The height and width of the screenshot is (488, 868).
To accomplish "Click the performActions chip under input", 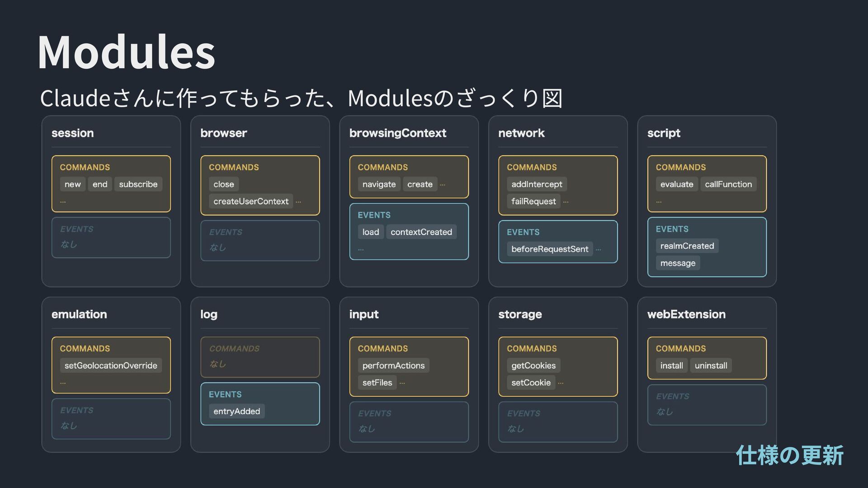I will coord(393,366).
